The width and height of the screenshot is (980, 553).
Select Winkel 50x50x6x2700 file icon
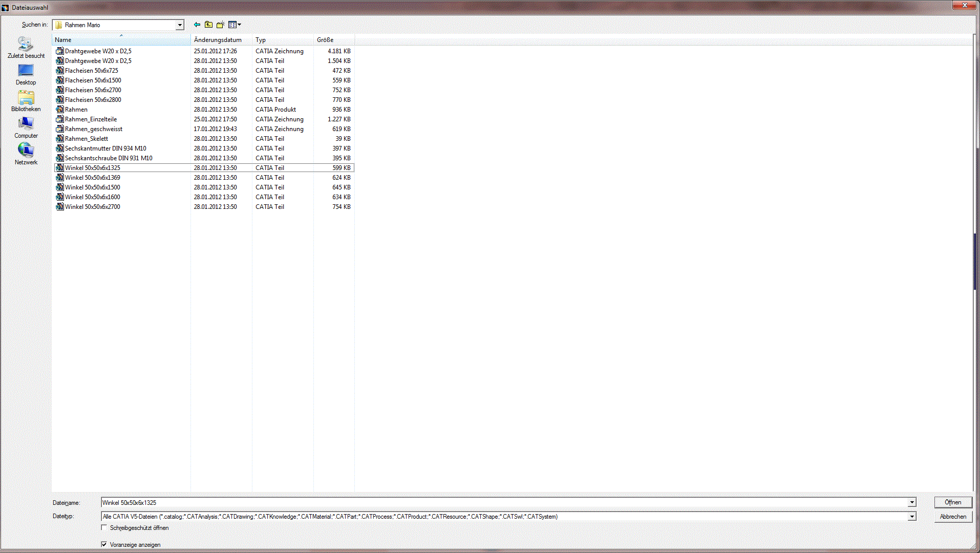(x=60, y=206)
